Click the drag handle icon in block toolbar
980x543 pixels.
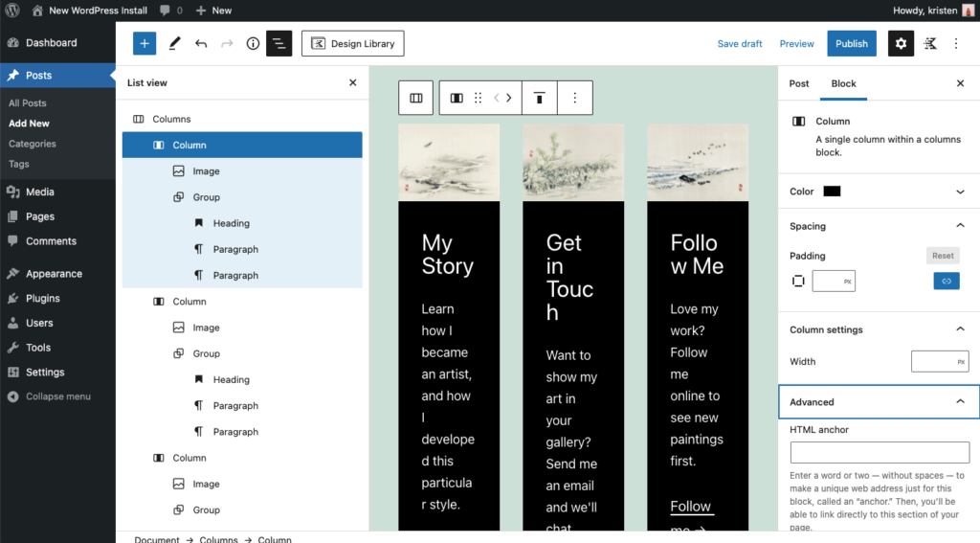pyautogui.click(x=479, y=98)
